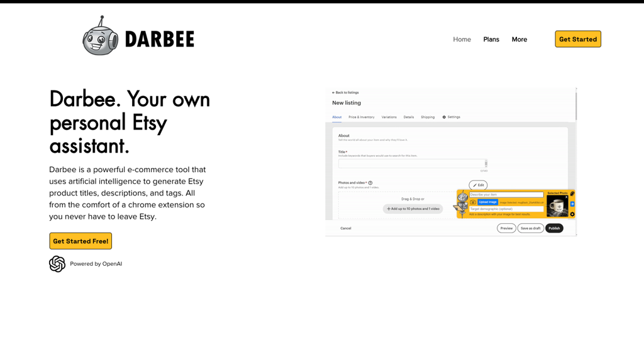Open the Darbee panel settings gear icon

(572, 214)
